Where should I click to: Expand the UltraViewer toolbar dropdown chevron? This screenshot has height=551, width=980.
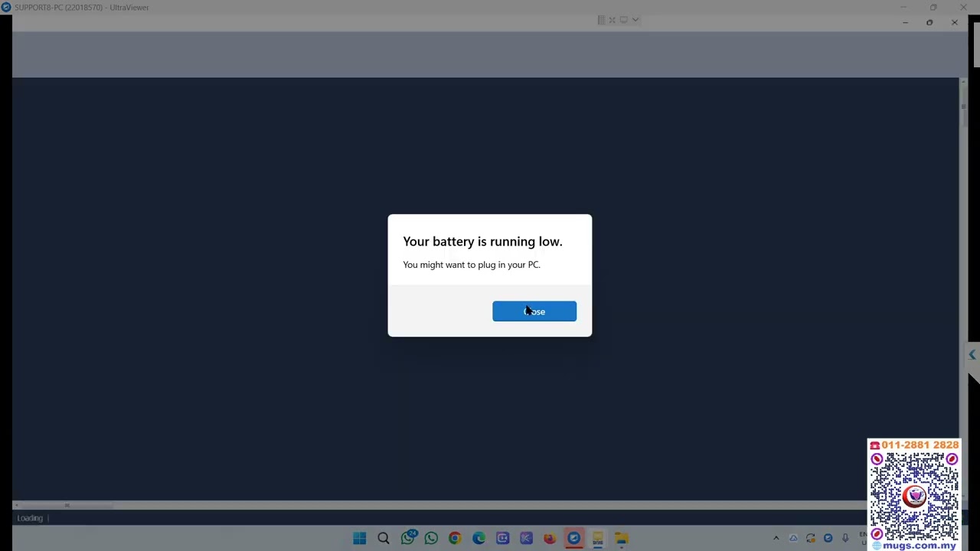pyautogui.click(x=635, y=20)
